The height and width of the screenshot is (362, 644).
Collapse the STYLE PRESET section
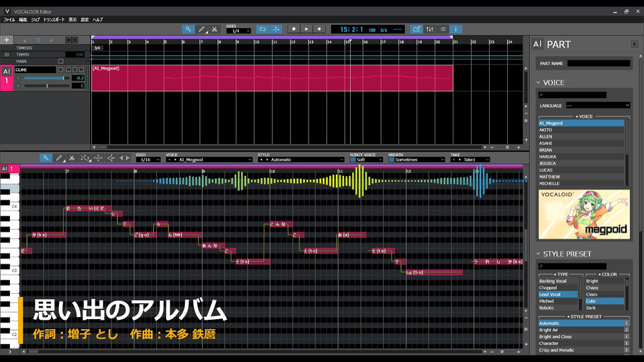coord(538,253)
